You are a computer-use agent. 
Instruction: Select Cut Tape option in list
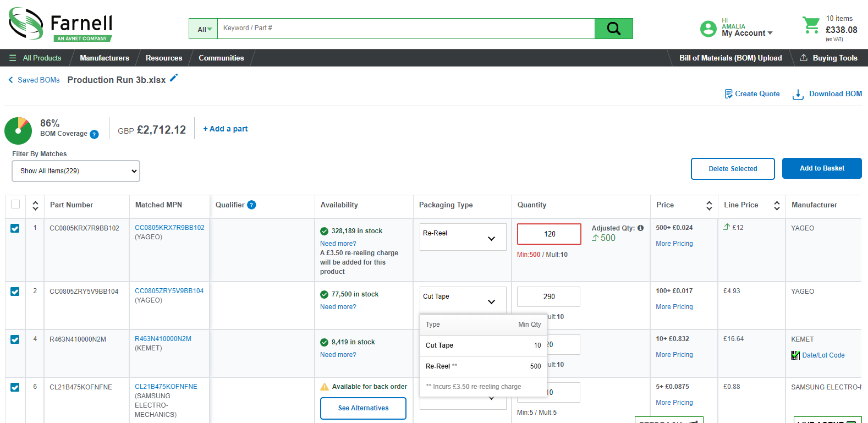coord(484,345)
